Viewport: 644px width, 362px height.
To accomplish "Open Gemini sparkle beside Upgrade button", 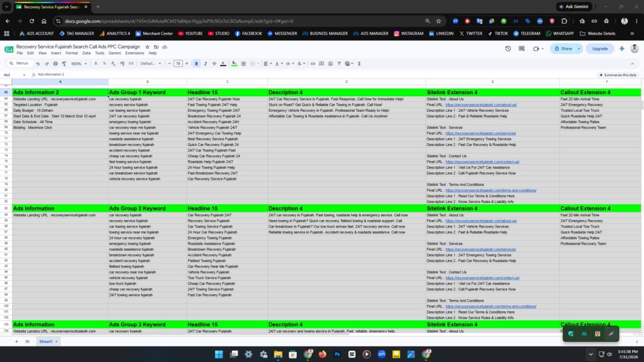I will click(x=622, y=48).
